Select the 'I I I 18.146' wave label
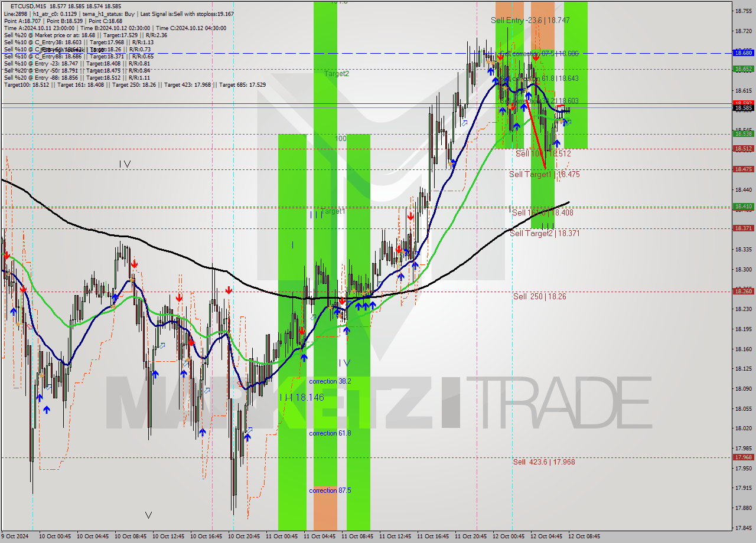Image resolution: width=756 pixels, height=543 pixels. [302, 398]
